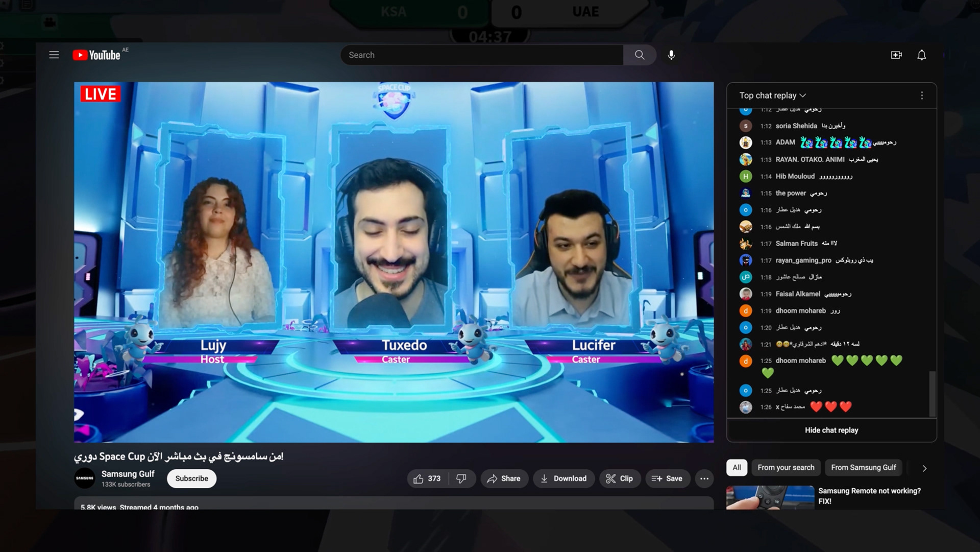The width and height of the screenshot is (980, 552).
Task: Start voice search with microphone icon
Action: pyautogui.click(x=671, y=55)
